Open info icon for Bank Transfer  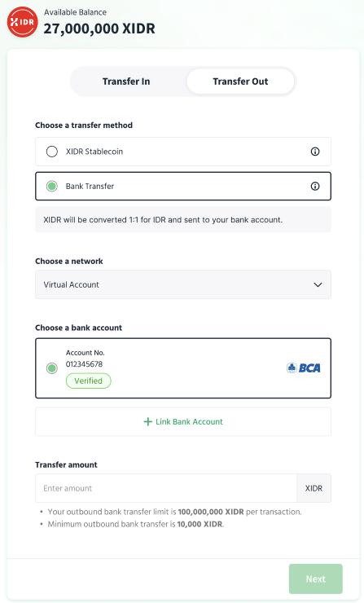point(315,186)
